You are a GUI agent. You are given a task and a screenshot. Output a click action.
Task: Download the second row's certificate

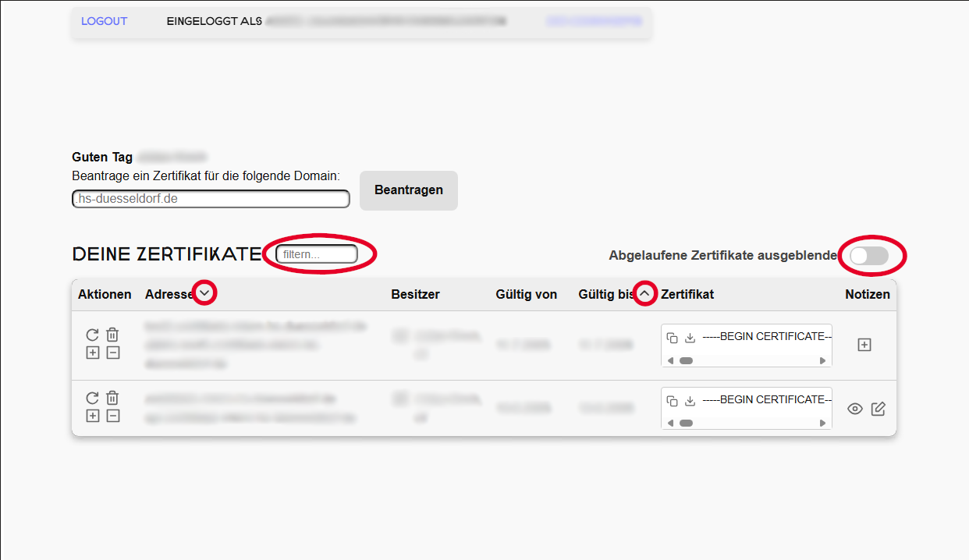690,401
